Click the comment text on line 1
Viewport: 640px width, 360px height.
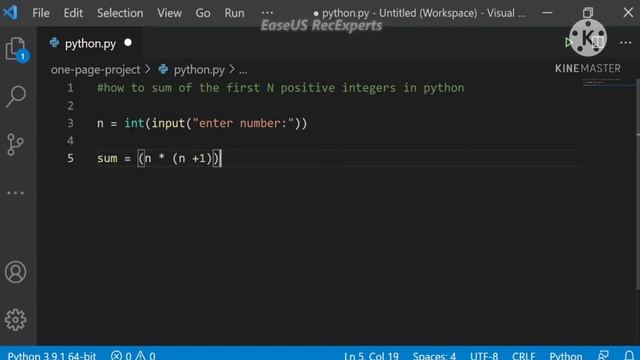(280, 88)
